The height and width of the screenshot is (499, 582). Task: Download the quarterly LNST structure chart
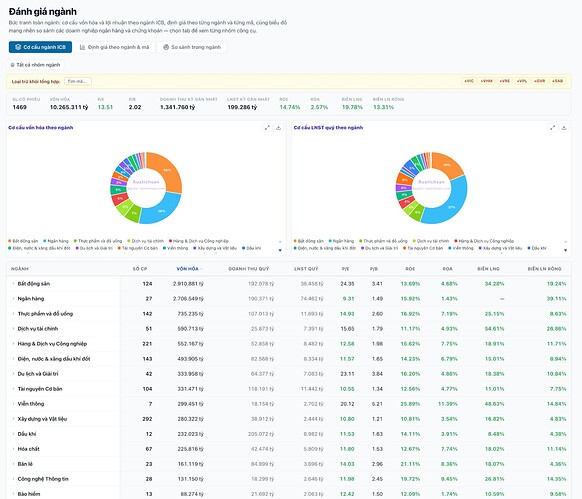564,128
